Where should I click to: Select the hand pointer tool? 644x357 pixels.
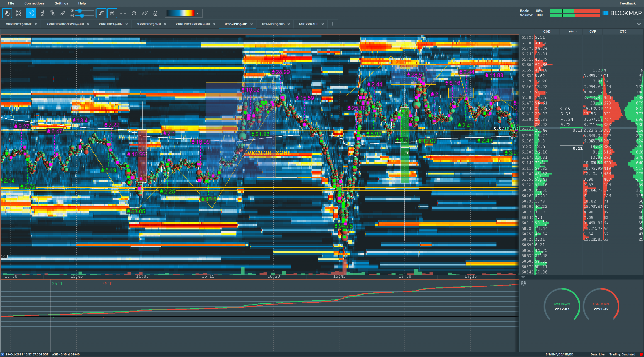(7, 13)
